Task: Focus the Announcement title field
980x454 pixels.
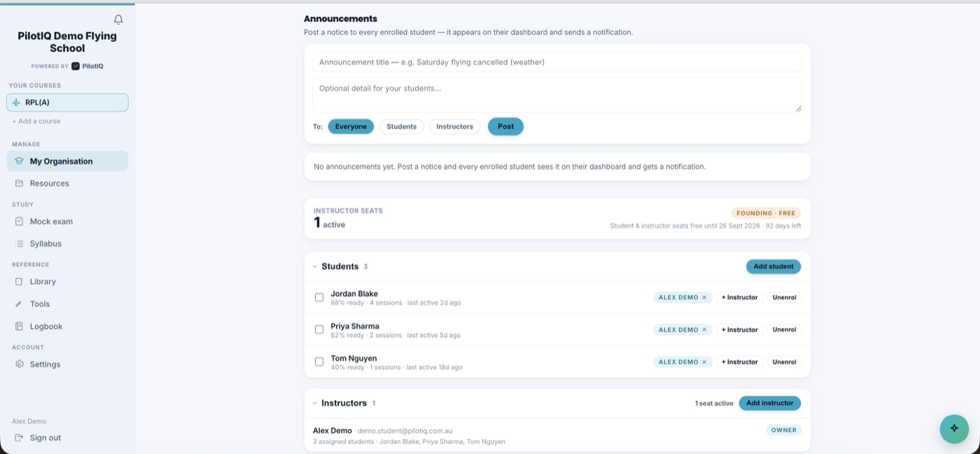Action: point(557,62)
